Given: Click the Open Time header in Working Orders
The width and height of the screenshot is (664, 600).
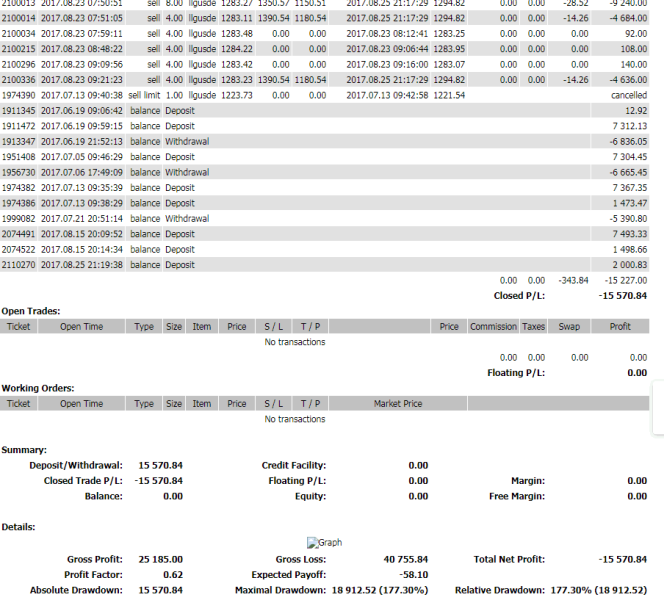Looking at the screenshot, I should coord(81,404).
